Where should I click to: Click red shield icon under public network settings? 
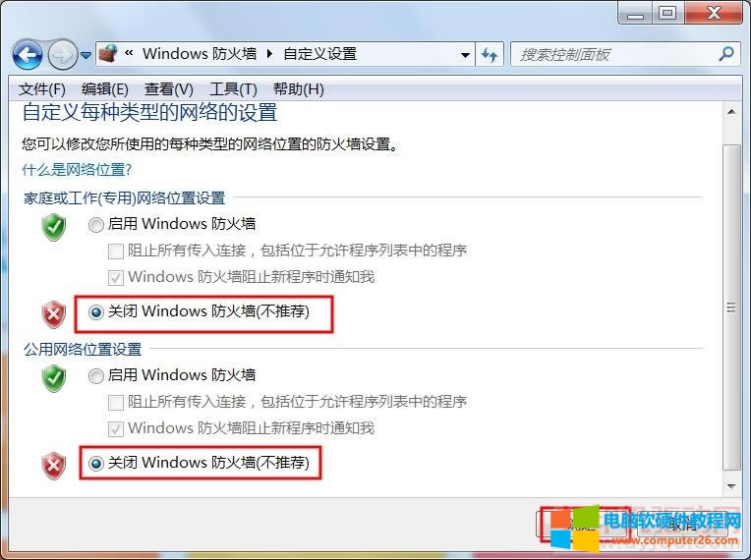pos(54,466)
